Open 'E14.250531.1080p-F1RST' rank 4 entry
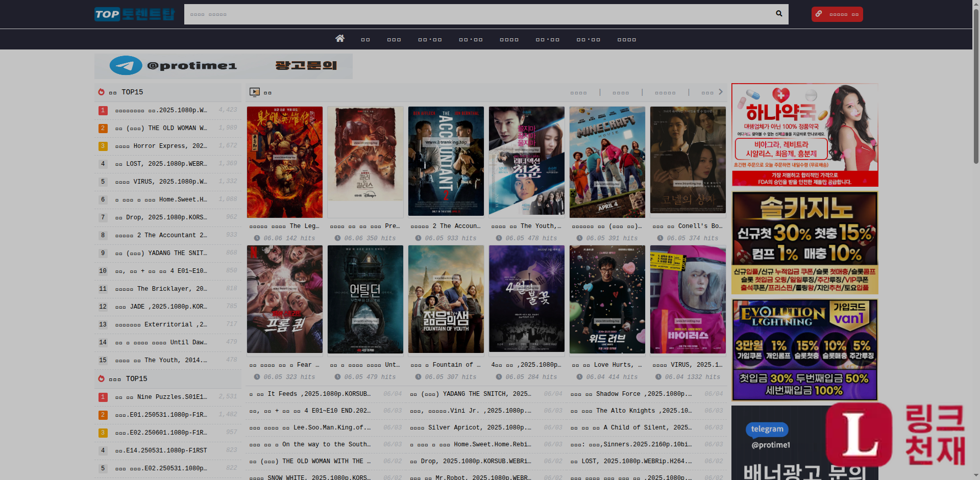The height and width of the screenshot is (480, 980). 161,450
